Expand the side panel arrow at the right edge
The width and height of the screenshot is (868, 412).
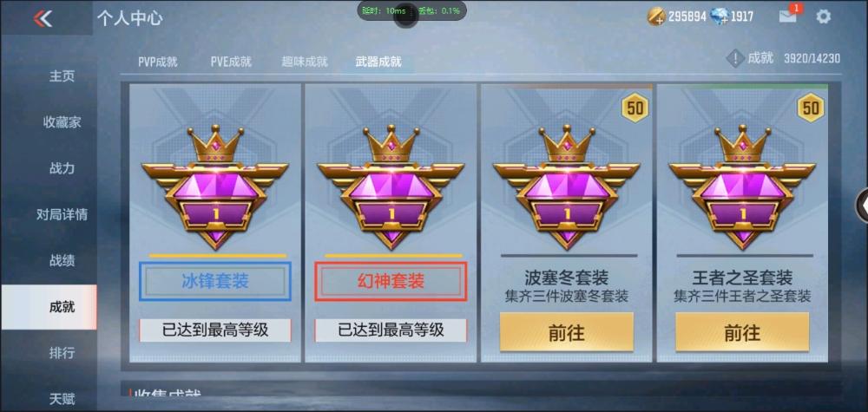click(x=863, y=206)
